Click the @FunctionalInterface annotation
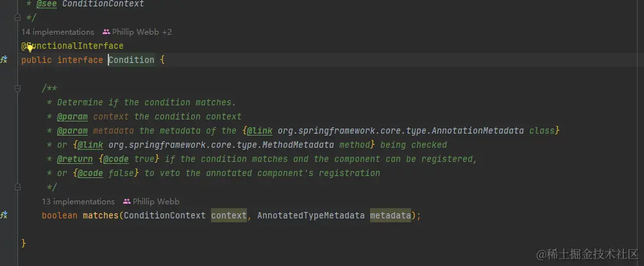644x266 pixels. pyautogui.click(x=72, y=46)
